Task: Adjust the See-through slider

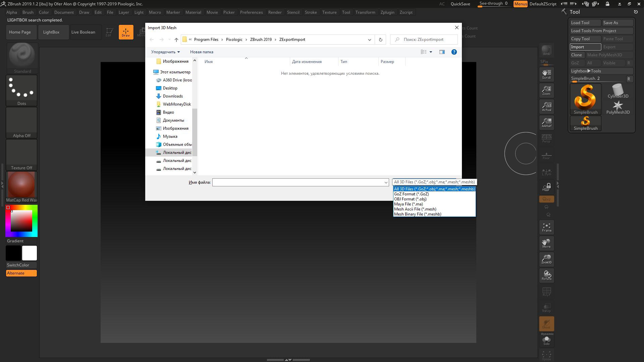Action: point(494,4)
